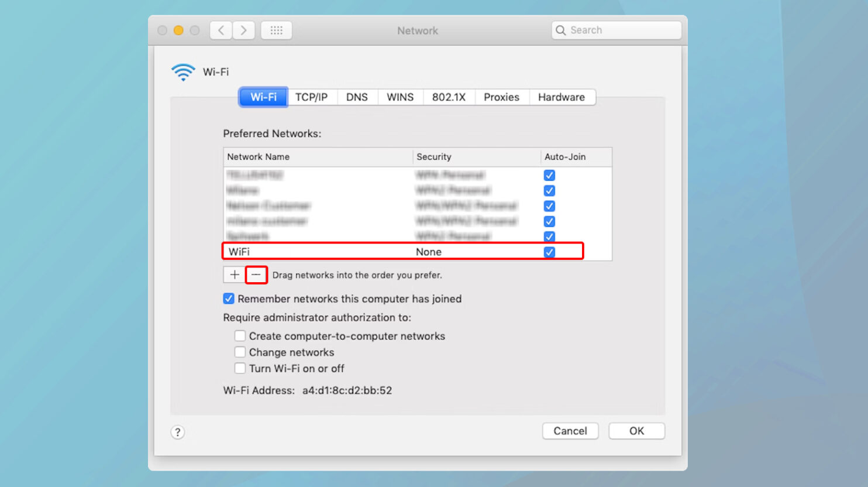This screenshot has height=487, width=868.
Task: Dismiss changes with the Cancel button
Action: pyautogui.click(x=570, y=431)
